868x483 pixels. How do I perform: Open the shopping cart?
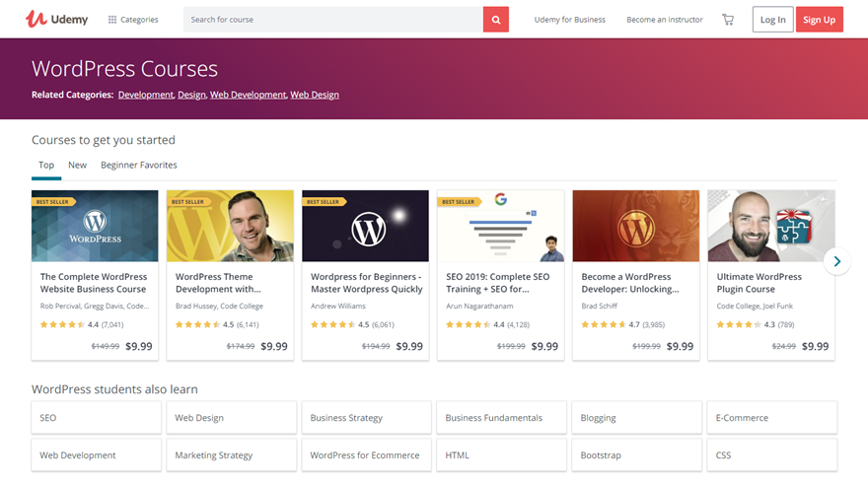pyautogui.click(x=728, y=20)
